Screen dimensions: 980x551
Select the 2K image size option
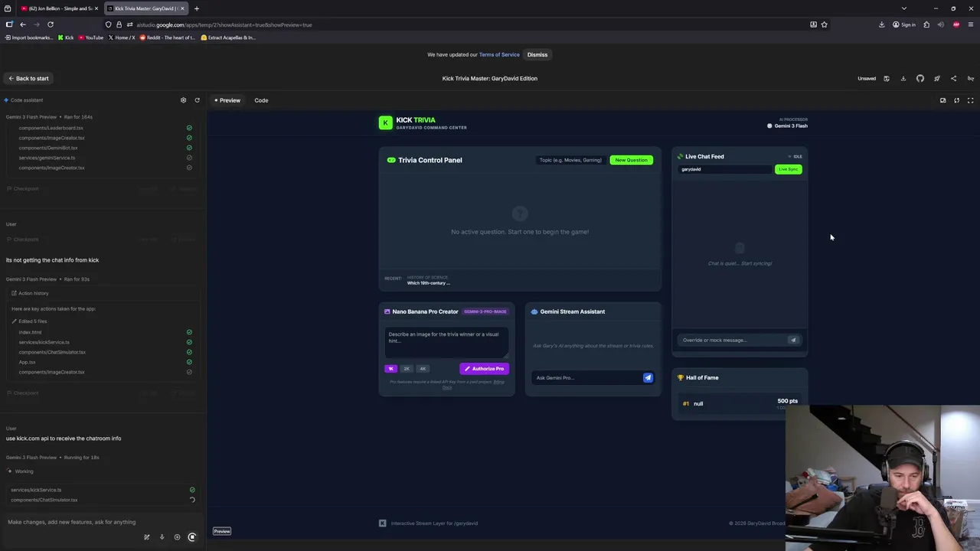click(407, 369)
